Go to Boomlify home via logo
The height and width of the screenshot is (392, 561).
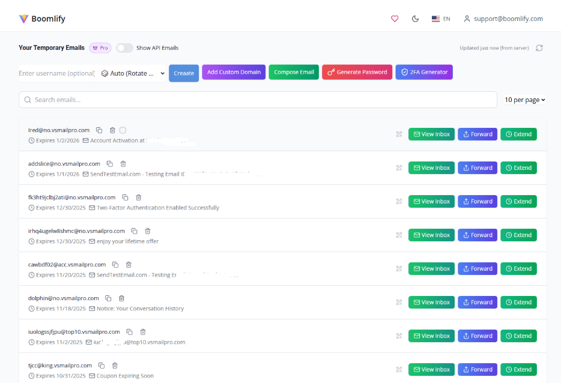42,19
